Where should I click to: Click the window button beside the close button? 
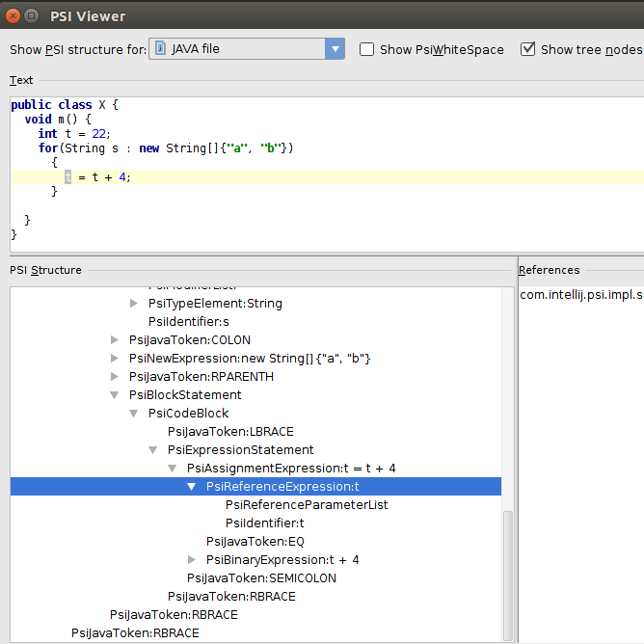(31, 16)
